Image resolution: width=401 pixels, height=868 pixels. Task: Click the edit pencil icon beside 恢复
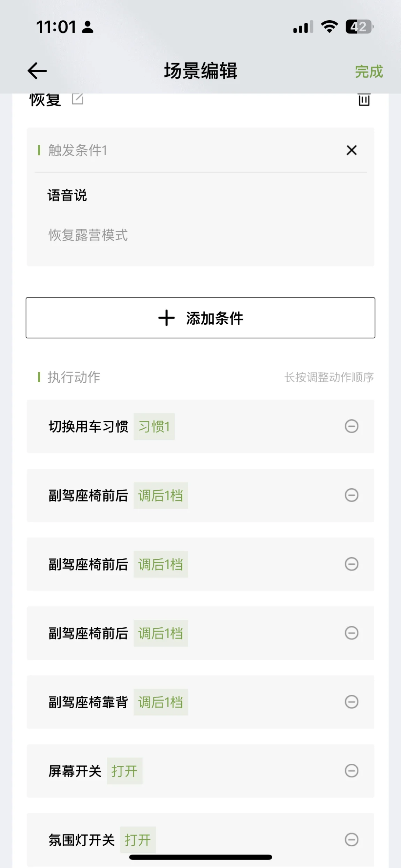(x=77, y=99)
